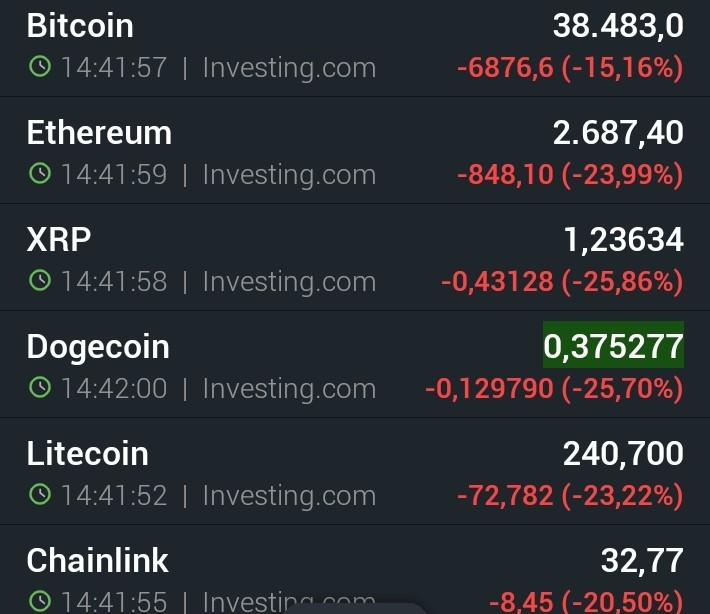Click the clock icon in the Ethereum row
Screen dimensions: 710x614
coord(40,173)
